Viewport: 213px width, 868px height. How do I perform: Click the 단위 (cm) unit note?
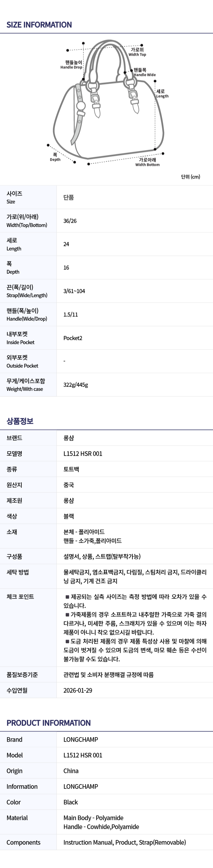(x=190, y=177)
